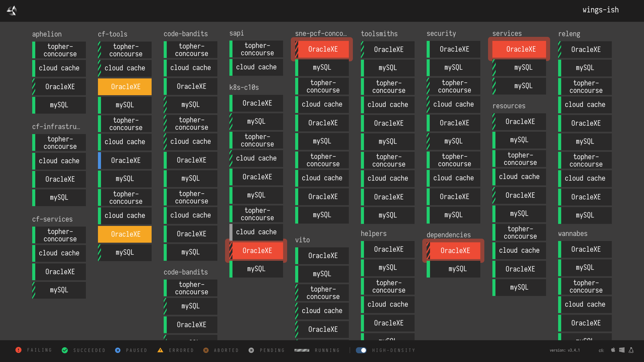The width and height of the screenshot is (644, 362).
Task: Click the PENDING status icon in the legend
Action: click(x=251, y=350)
